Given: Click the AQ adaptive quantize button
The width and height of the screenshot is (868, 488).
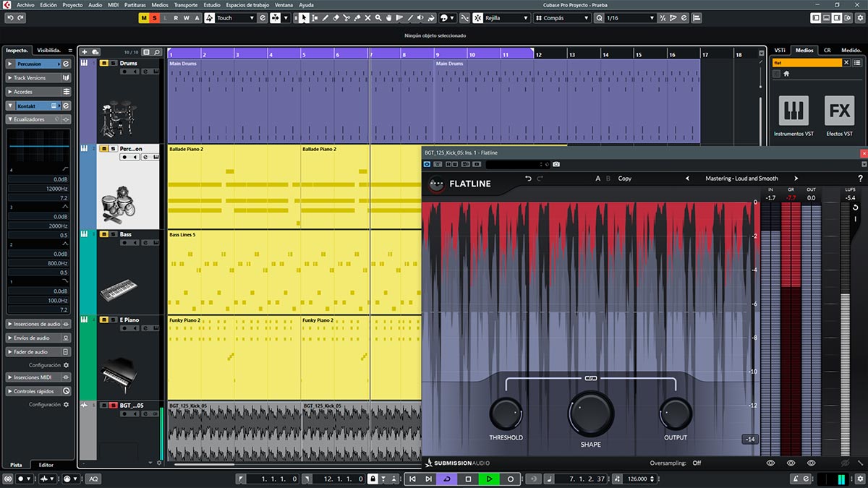Looking at the screenshot, I should click(x=93, y=479).
